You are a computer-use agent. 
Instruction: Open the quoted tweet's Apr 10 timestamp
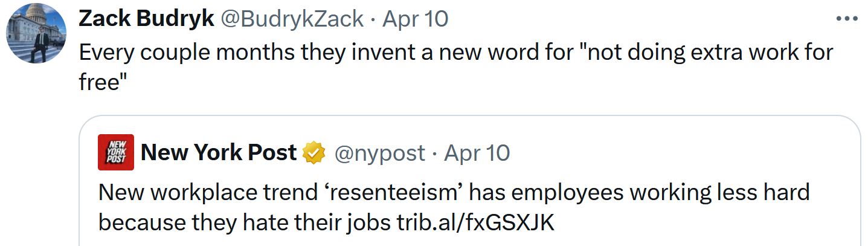tap(477, 153)
